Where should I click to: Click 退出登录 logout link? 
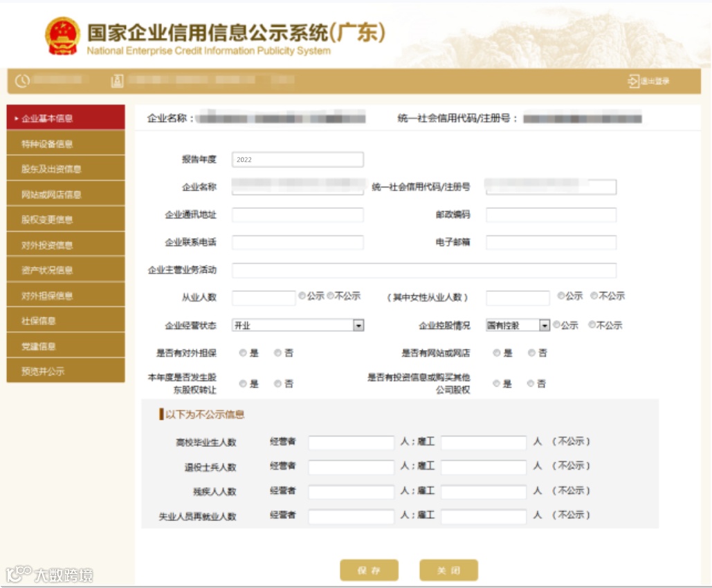coord(655,81)
